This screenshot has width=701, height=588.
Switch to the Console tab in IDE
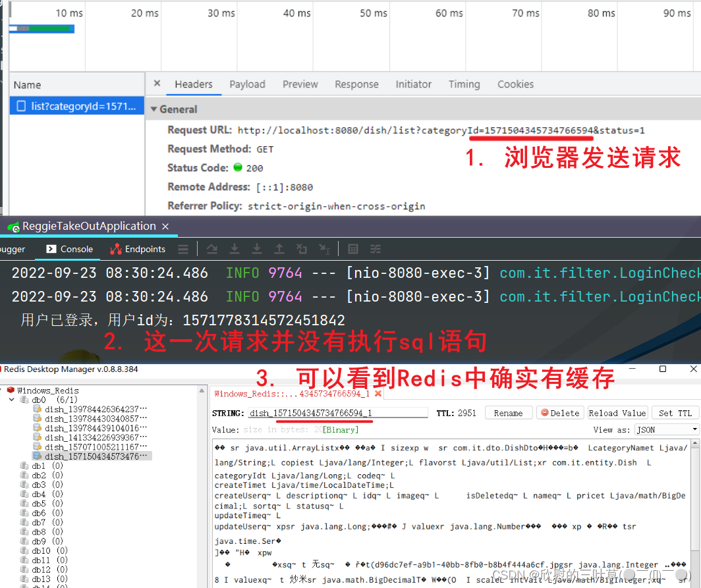pos(69,249)
